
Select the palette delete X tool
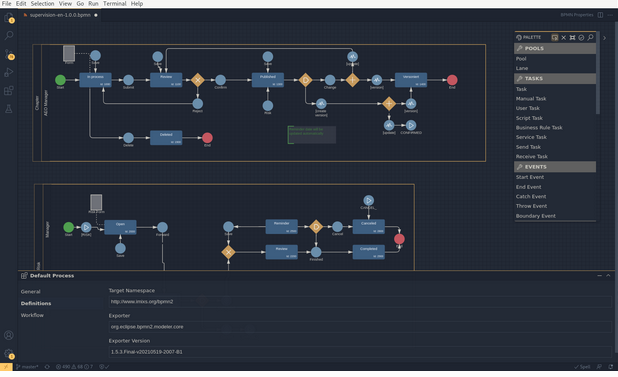click(564, 37)
